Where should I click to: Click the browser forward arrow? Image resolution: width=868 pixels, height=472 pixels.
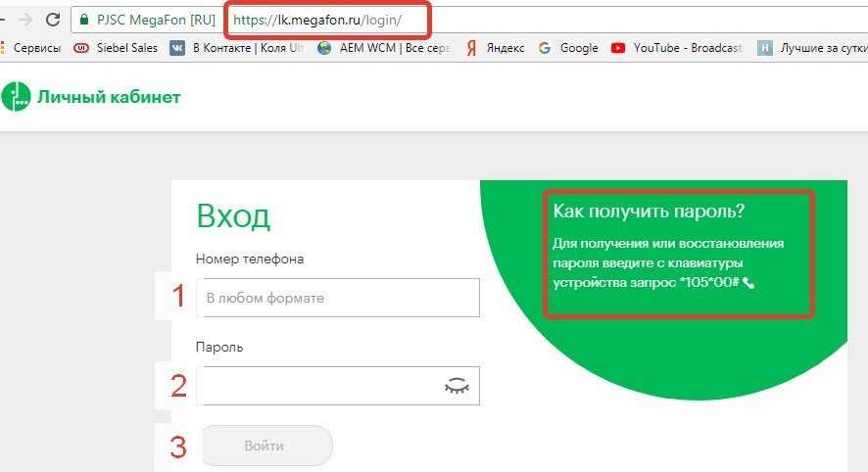24,20
